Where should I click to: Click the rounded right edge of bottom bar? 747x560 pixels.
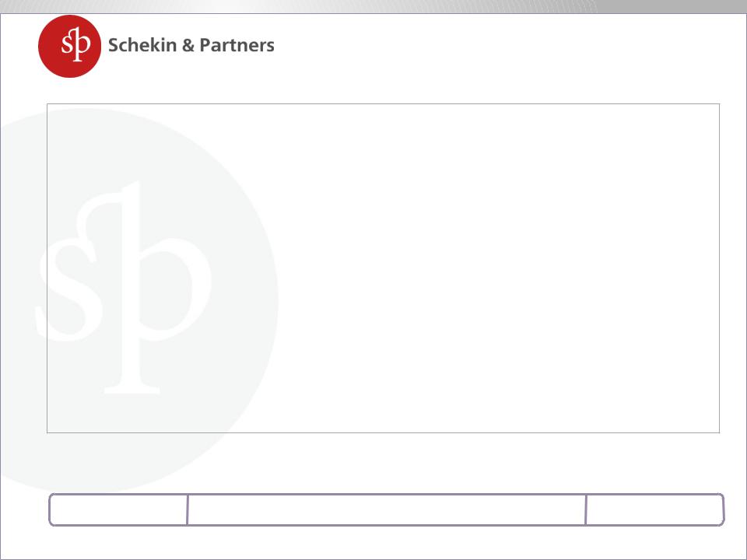click(722, 510)
